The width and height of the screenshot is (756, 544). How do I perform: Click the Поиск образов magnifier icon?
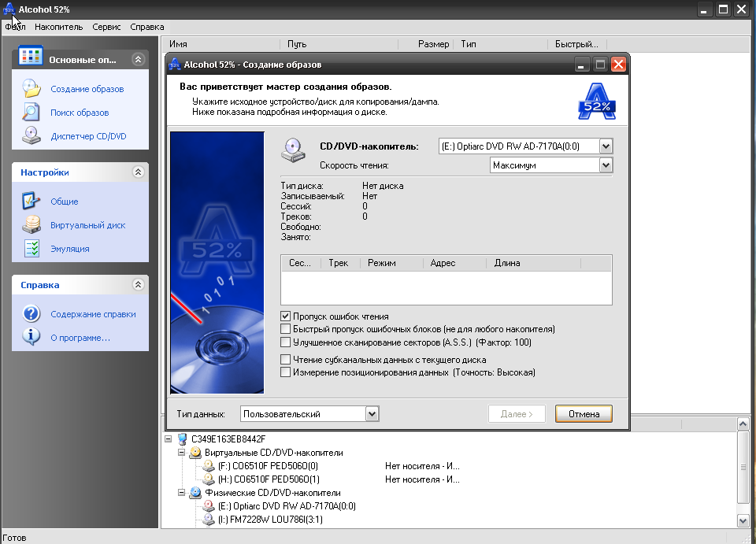click(31, 113)
